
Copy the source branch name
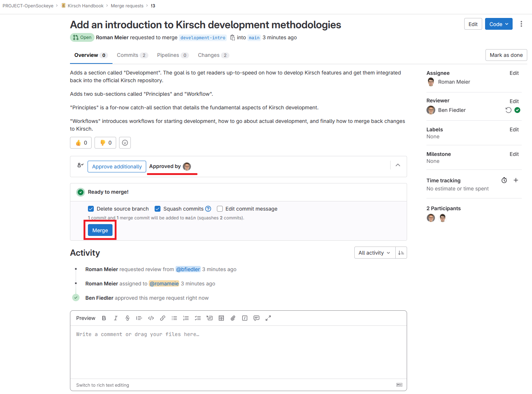click(x=233, y=37)
